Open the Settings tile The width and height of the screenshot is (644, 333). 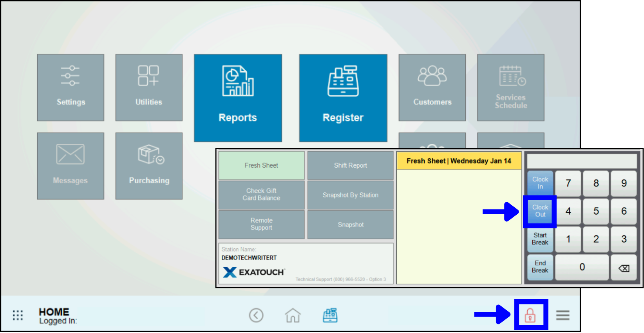pyautogui.click(x=71, y=87)
